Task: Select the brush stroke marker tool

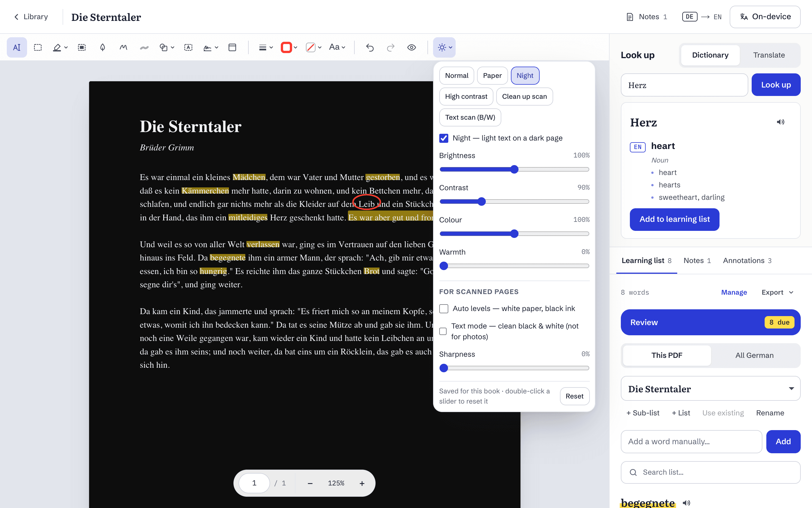Action: click(144, 47)
